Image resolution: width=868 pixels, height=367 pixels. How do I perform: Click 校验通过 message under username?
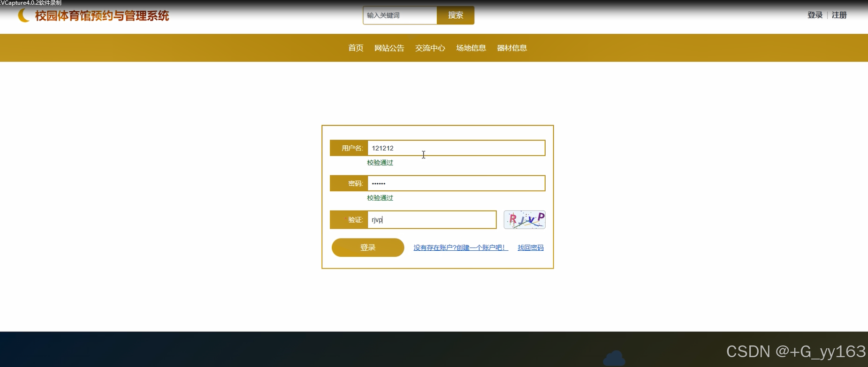[x=380, y=163]
